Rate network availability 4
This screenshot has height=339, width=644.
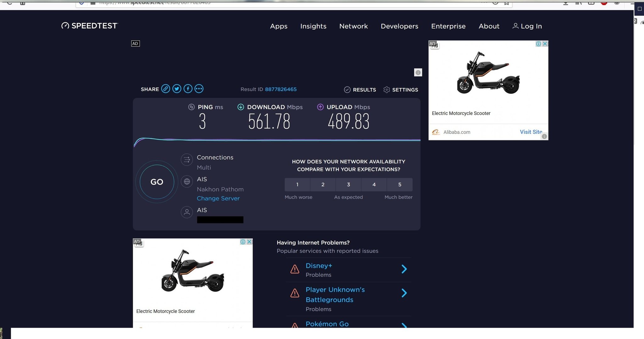tap(374, 185)
